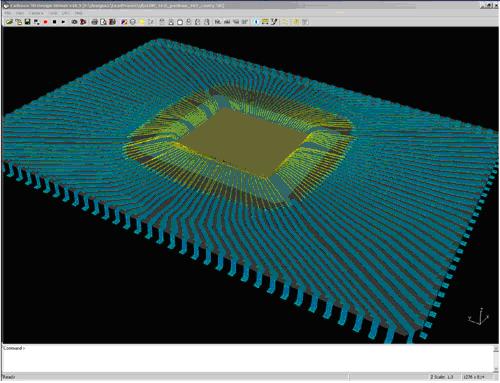Click the command window scroll up arrow
Viewport: 500px width, 383px height.
tap(496, 349)
